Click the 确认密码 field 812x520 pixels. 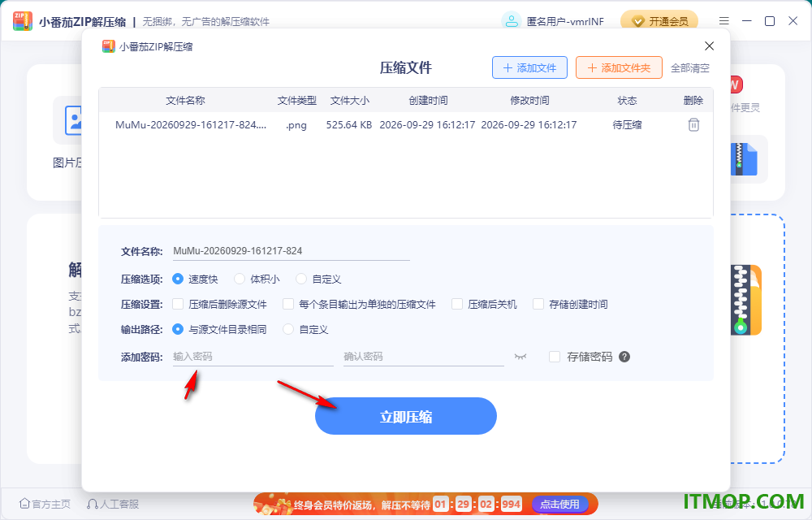pos(424,357)
